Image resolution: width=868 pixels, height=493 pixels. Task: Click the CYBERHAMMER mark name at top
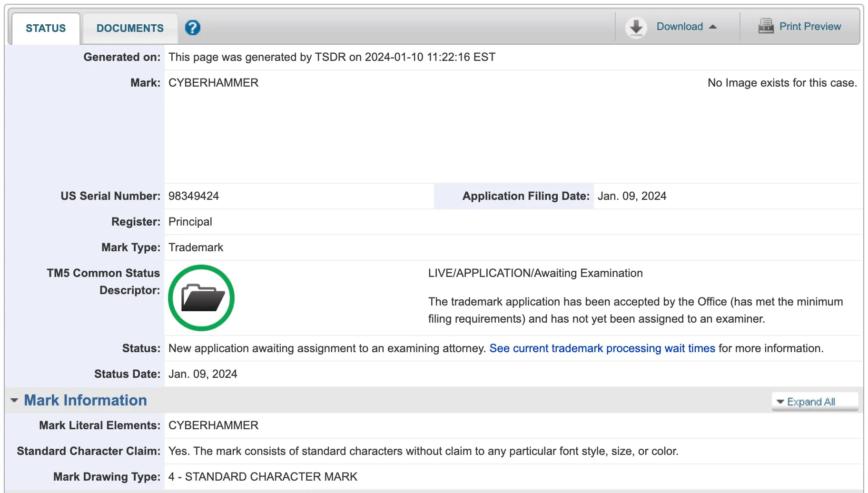pyautogui.click(x=213, y=83)
